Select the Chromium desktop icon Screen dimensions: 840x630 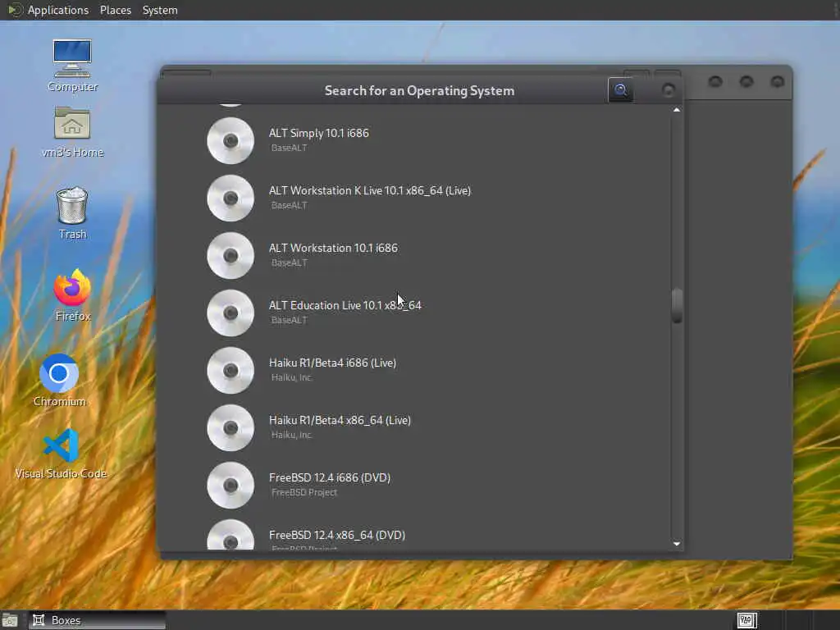[59, 381]
